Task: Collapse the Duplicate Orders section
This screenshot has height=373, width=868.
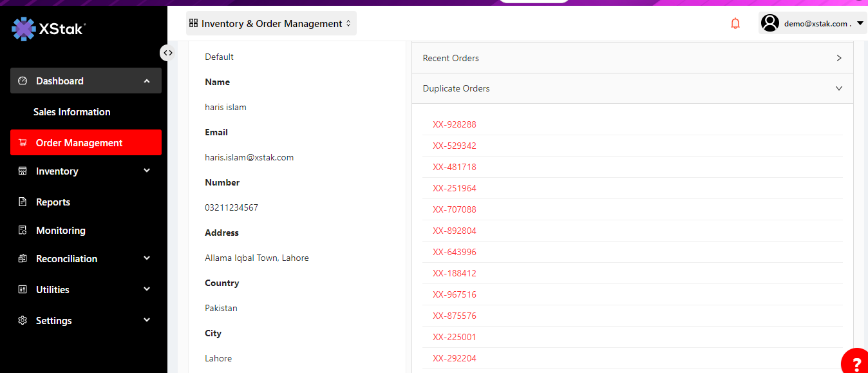Action: click(838, 88)
